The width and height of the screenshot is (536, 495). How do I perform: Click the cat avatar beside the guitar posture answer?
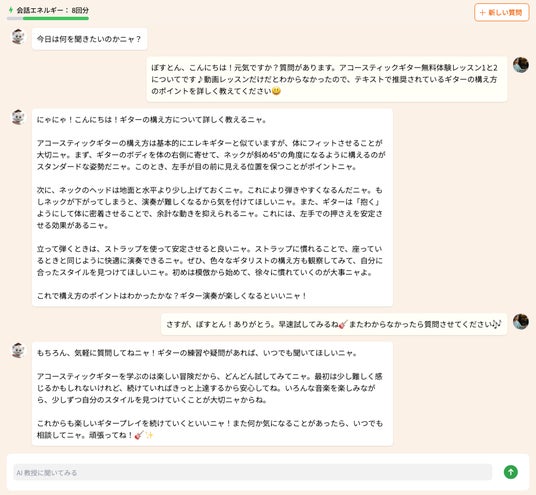click(18, 117)
